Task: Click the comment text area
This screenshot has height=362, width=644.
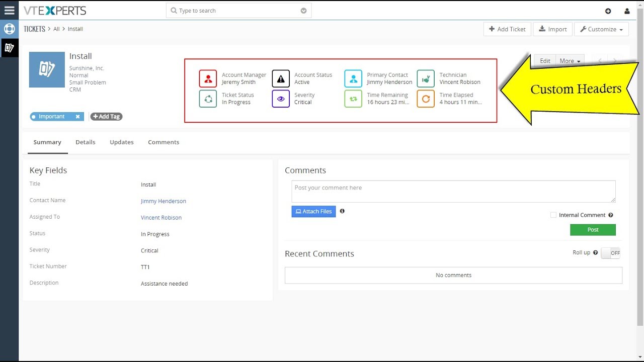Action: coord(453,192)
